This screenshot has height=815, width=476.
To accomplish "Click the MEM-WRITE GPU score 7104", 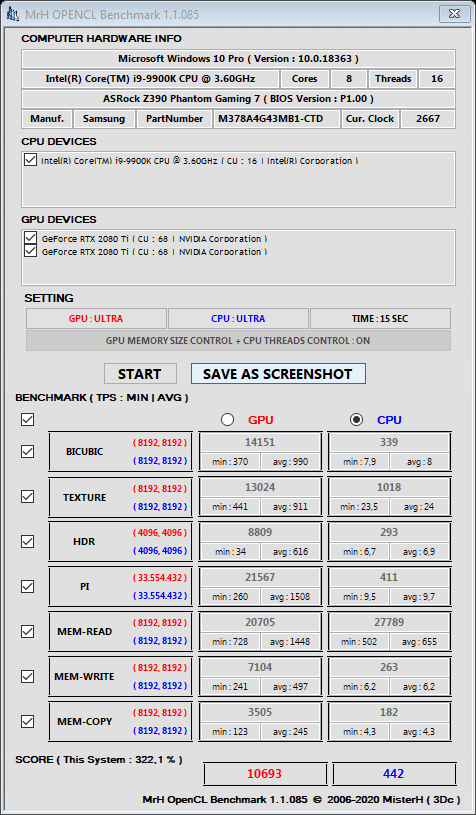I will click(260, 667).
